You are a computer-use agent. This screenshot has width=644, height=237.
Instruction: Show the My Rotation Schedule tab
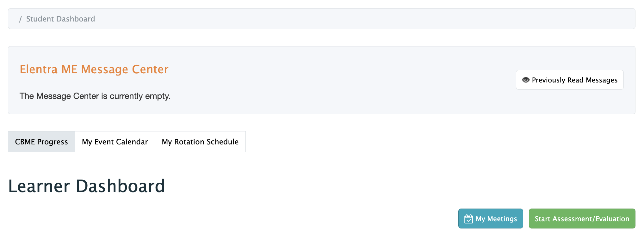point(200,142)
